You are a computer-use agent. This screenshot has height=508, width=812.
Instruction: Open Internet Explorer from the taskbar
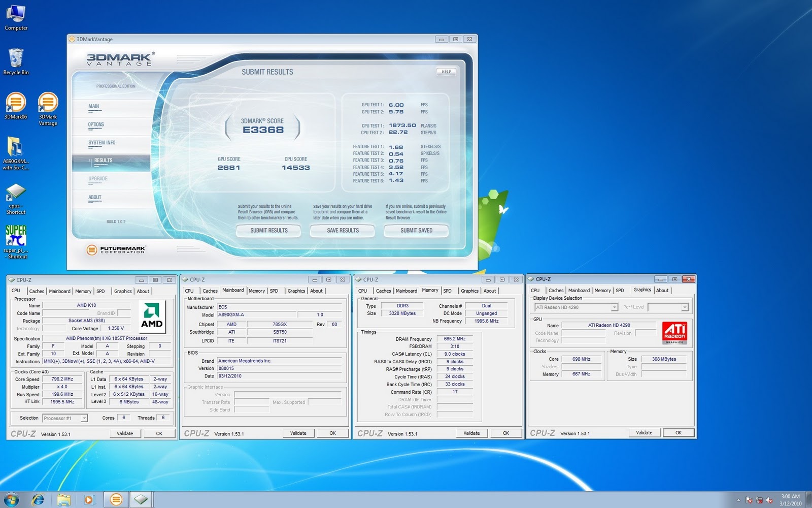pyautogui.click(x=38, y=500)
